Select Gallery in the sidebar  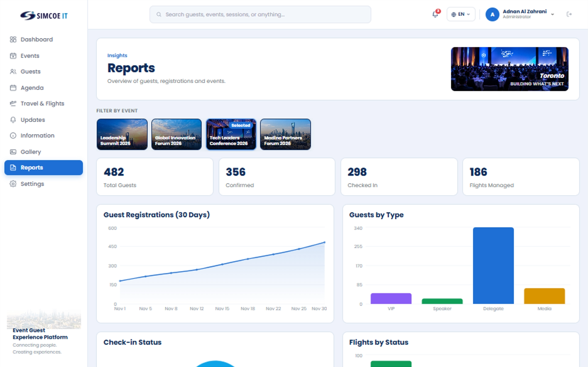coord(44,152)
